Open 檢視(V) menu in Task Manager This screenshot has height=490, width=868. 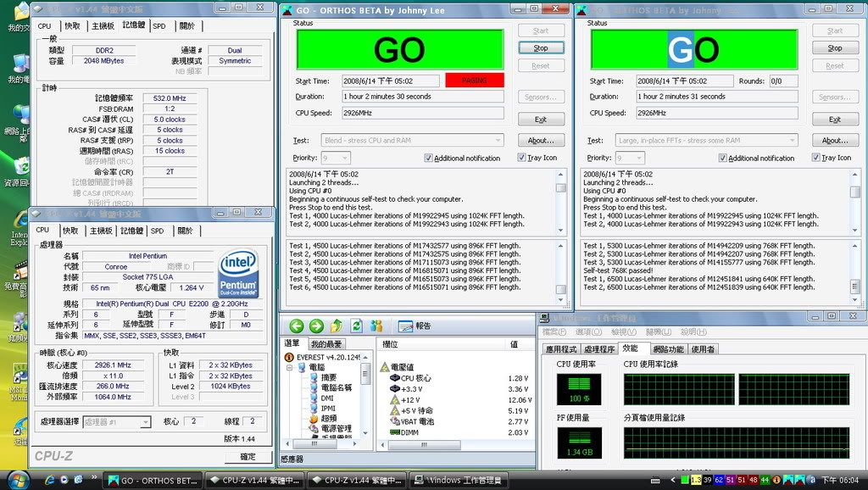(623, 331)
